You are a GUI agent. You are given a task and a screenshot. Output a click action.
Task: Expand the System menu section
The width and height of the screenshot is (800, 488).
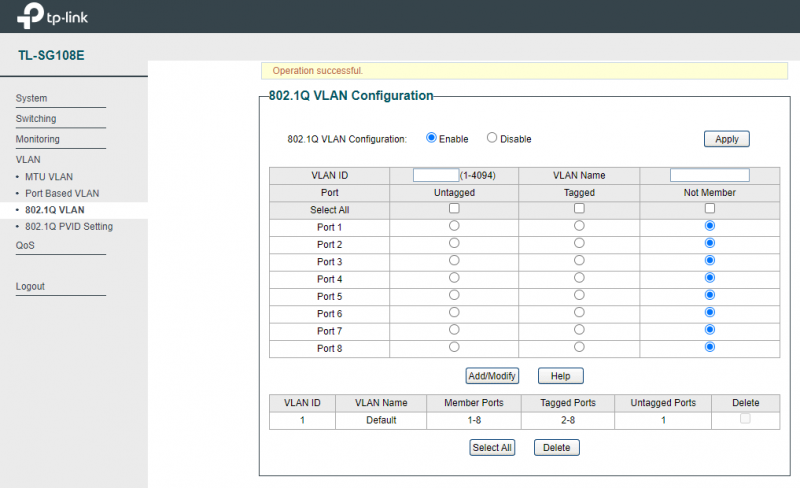32,98
